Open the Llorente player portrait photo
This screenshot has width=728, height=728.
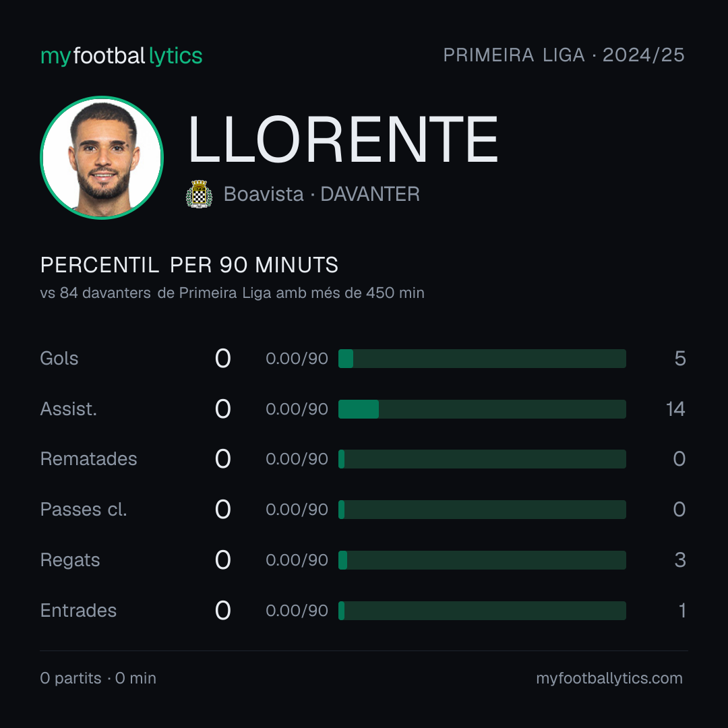(102, 157)
